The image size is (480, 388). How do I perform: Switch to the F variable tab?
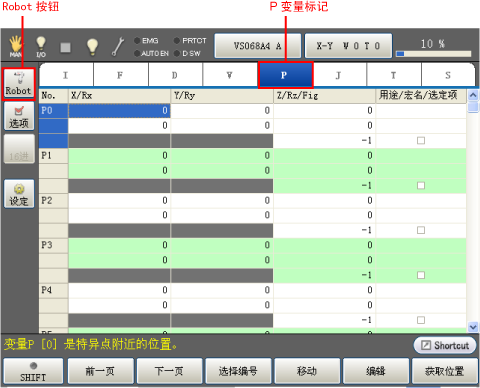[121, 75]
